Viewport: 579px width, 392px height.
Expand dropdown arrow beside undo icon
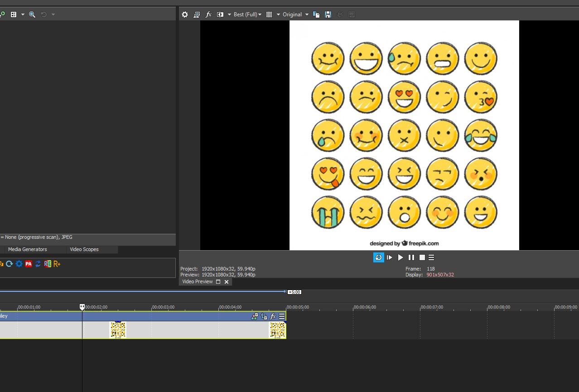[53, 15]
